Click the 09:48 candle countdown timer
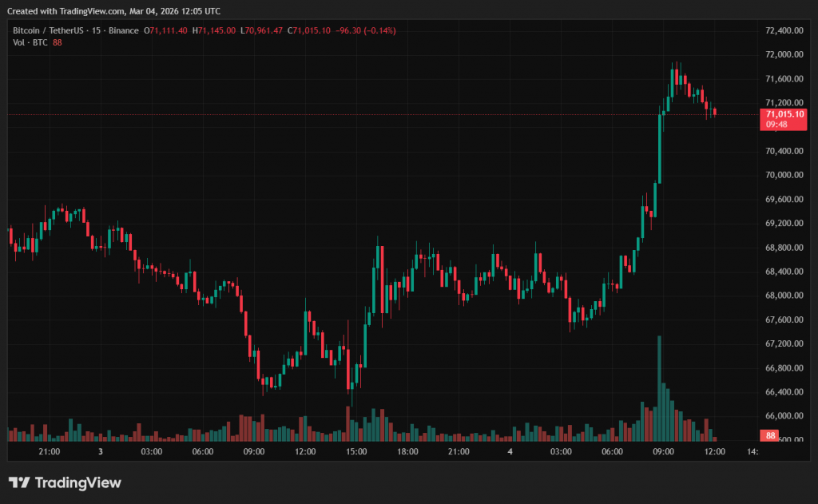818x504 pixels. click(776, 125)
